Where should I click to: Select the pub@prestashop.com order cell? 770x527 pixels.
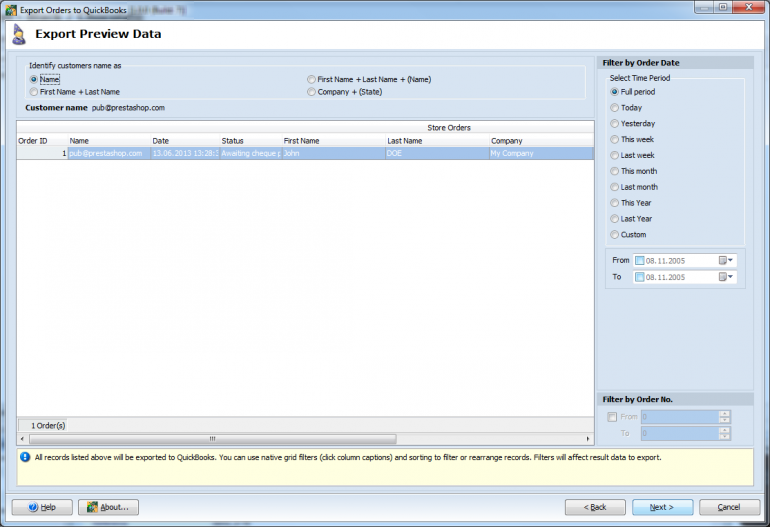pos(109,153)
